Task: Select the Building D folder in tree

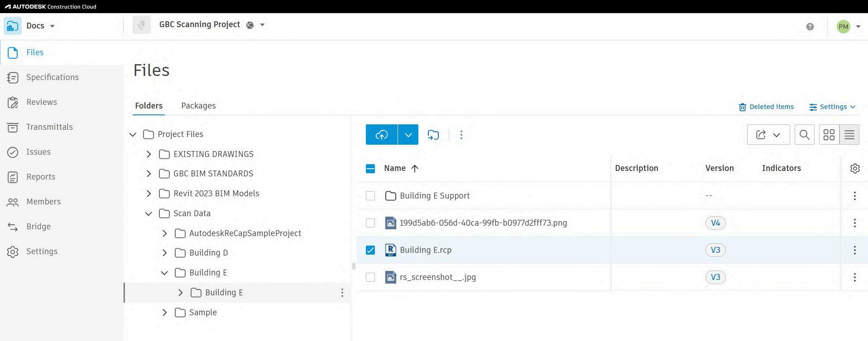Action: (x=208, y=253)
